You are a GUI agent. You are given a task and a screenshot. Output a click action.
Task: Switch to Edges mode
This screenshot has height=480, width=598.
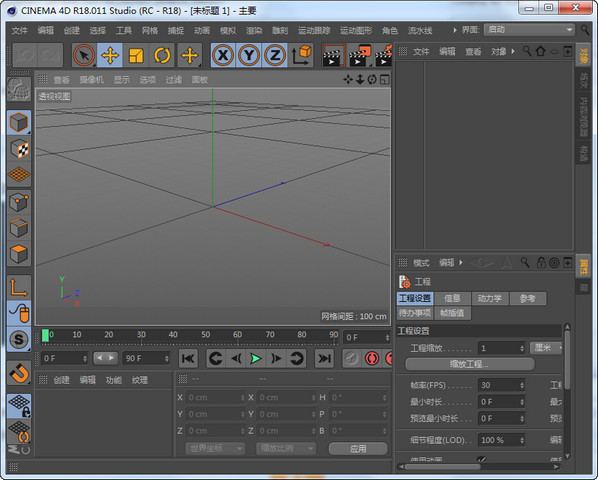[19, 228]
